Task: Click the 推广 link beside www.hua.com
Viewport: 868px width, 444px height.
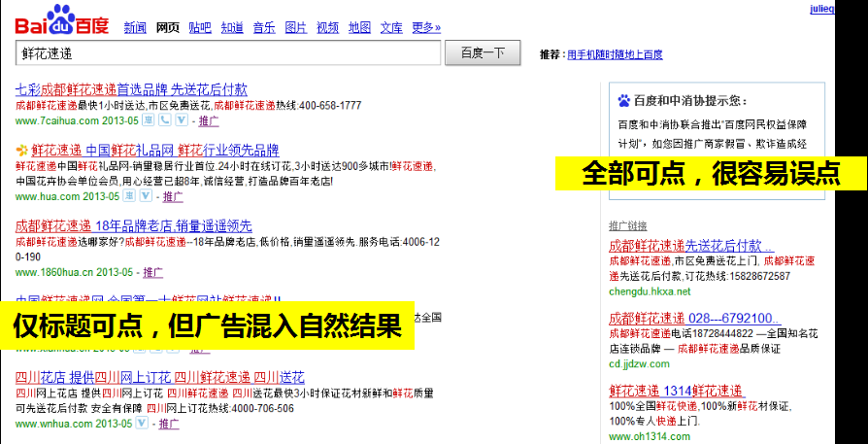Action: [173, 196]
